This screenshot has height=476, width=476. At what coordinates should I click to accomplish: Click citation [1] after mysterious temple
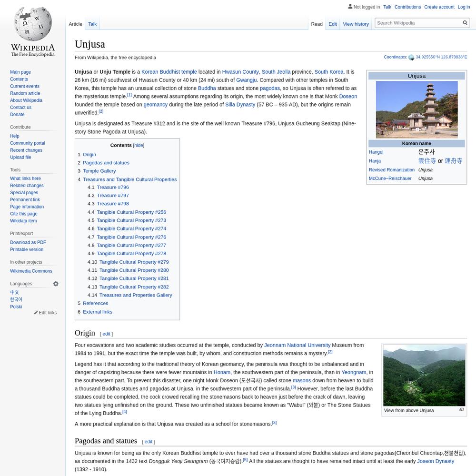pyautogui.click(x=129, y=95)
